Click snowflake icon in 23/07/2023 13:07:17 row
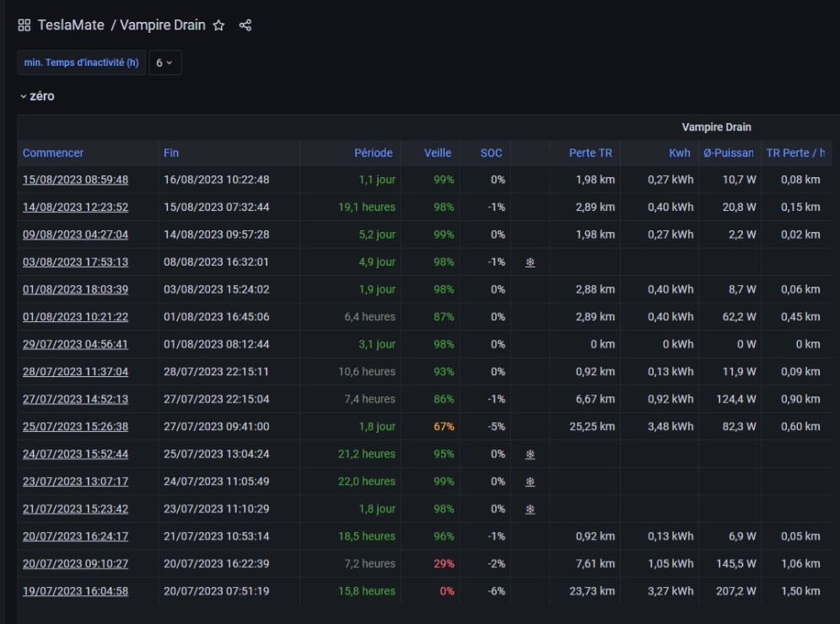 [530, 481]
